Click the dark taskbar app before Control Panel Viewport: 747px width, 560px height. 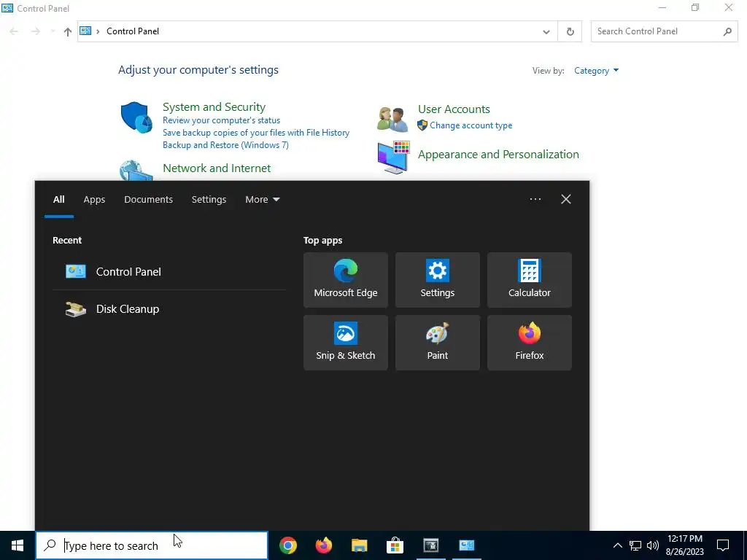click(x=430, y=545)
